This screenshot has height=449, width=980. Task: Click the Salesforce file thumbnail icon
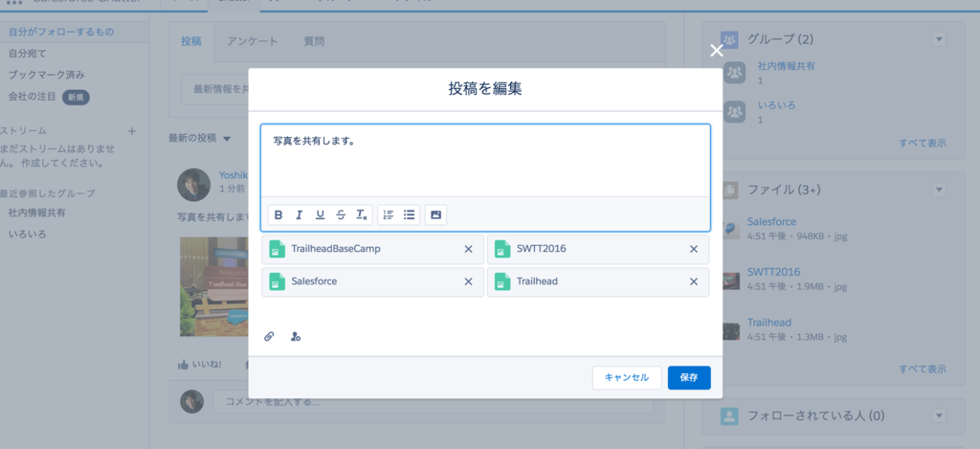730,229
